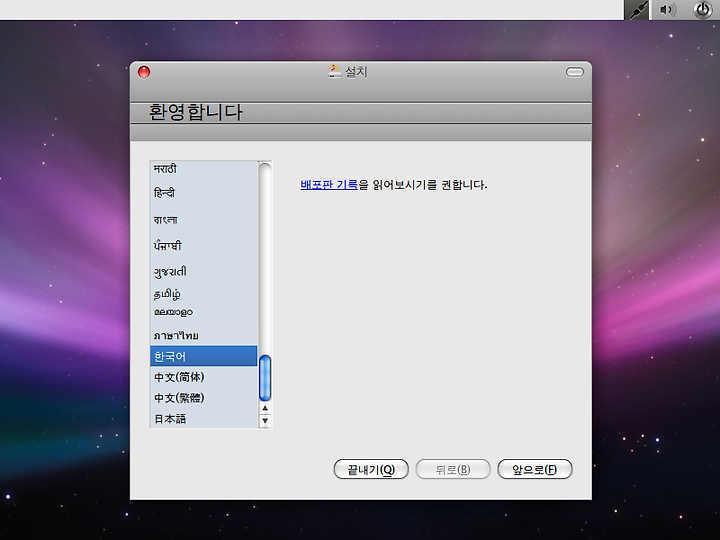Select ગુજરાતી in the language list
Image resolution: width=720 pixels, height=540 pixels.
pyautogui.click(x=203, y=271)
